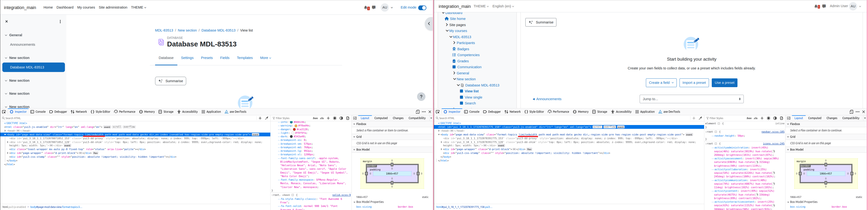The width and height of the screenshot is (868, 210).
Task: Click the element picker icon in right devtools
Action: (438, 112)
